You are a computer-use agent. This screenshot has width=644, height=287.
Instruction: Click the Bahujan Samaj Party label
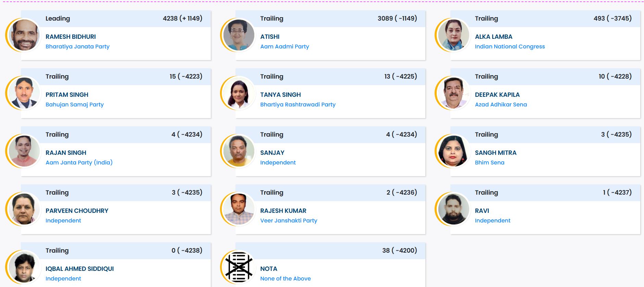click(x=74, y=104)
